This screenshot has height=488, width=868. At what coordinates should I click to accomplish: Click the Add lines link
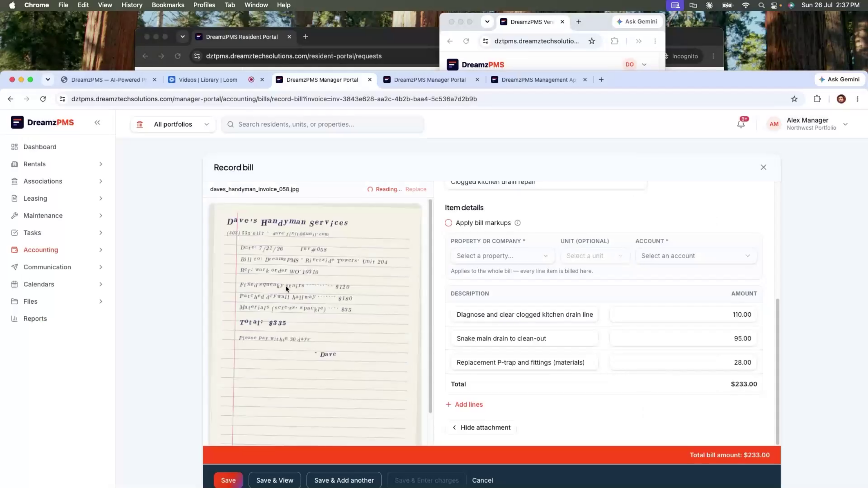click(x=464, y=404)
